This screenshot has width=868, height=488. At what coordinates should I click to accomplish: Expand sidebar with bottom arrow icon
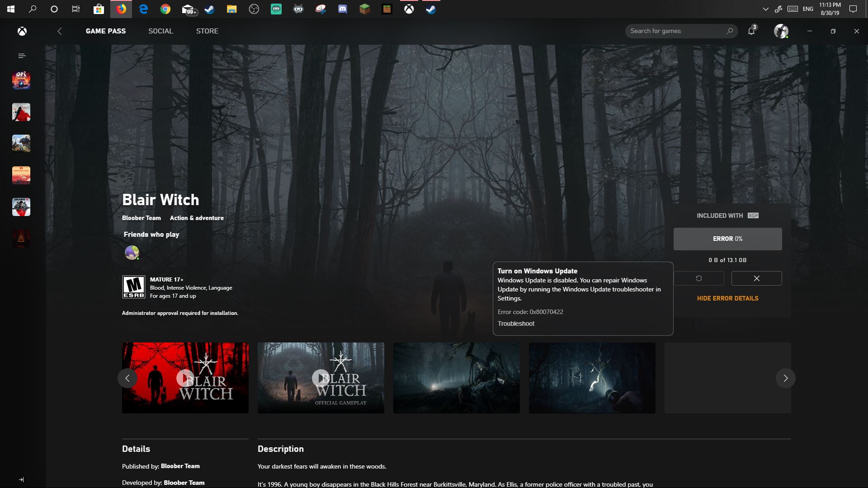click(21, 479)
